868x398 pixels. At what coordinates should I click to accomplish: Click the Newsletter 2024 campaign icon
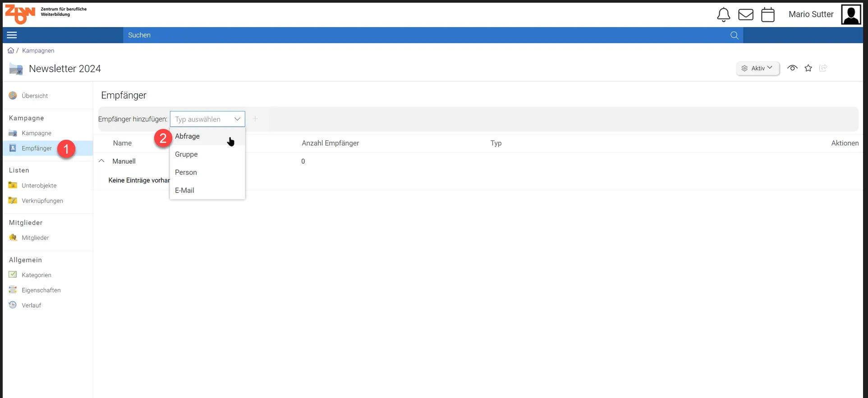pos(16,69)
